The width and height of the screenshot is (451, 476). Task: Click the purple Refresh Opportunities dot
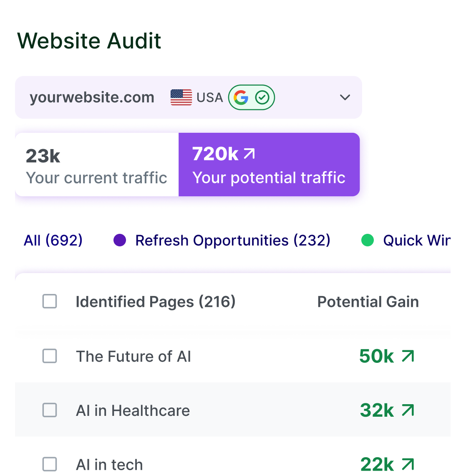tap(120, 240)
